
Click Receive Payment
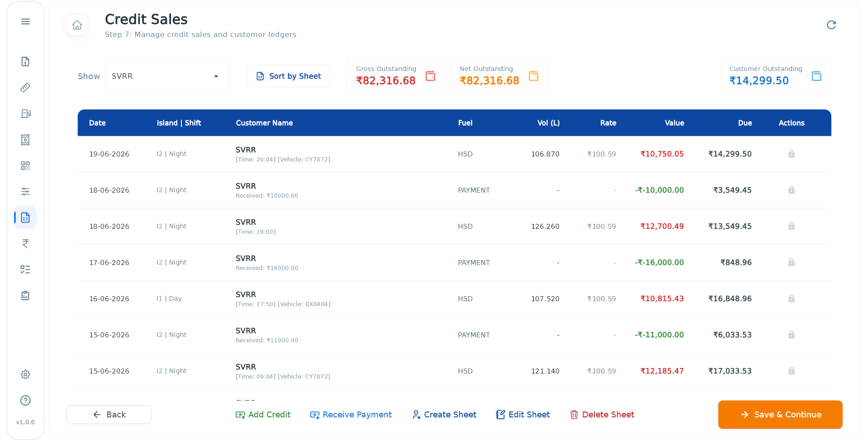coord(351,415)
